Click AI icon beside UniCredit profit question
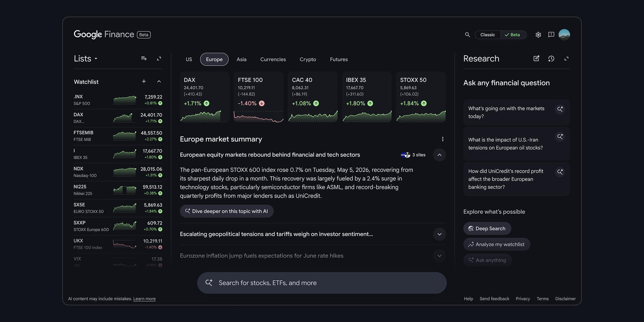Image resolution: width=644 pixels, height=322 pixels. (x=560, y=172)
